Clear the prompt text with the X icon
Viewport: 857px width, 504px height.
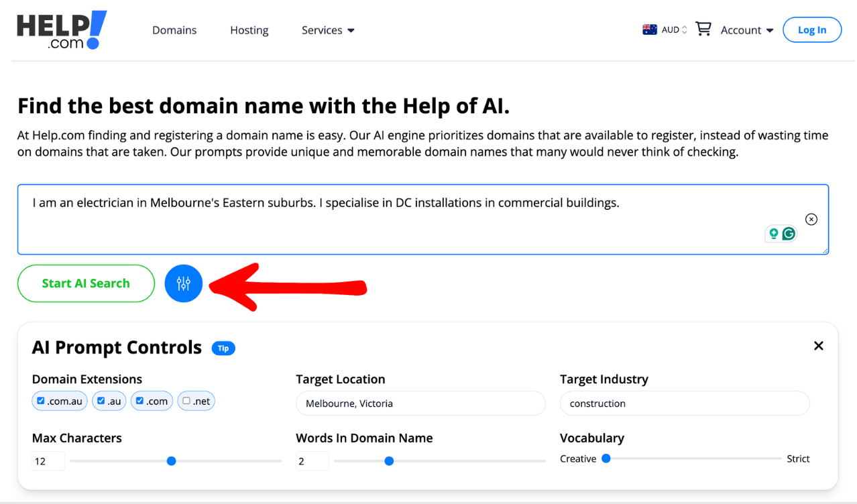pyautogui.click(x=811, y=219)
